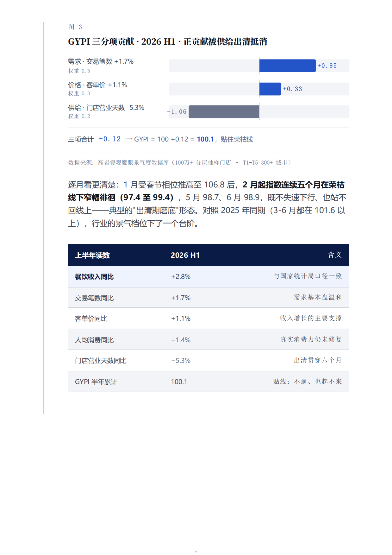
Task: Click the '三项合计' label
Action: 81,139
